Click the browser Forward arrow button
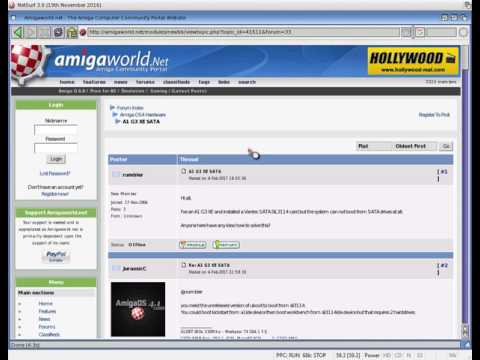Viewport: 480px width, 360px height. [31, 32]
